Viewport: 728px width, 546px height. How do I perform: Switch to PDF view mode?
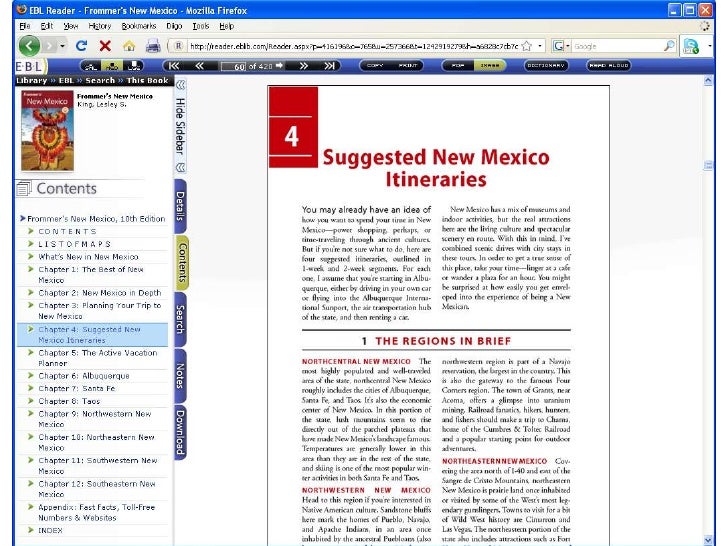point(458,65)
